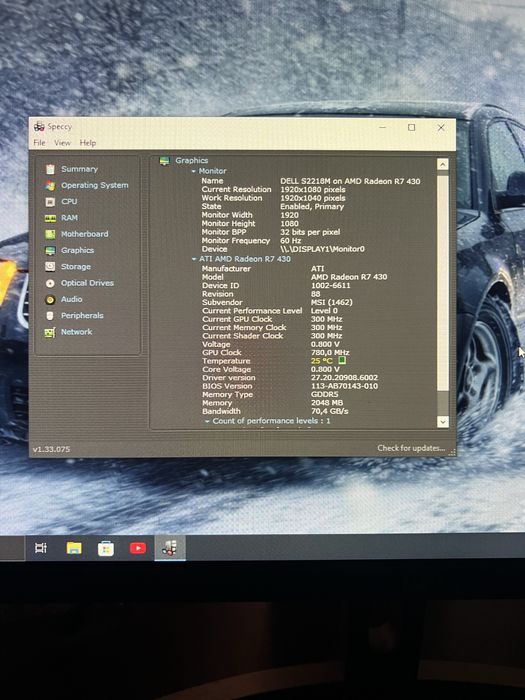The image size is (525, 700).
Task: Click the scrollbar down arrow
Action: click(x=442, y=421)
